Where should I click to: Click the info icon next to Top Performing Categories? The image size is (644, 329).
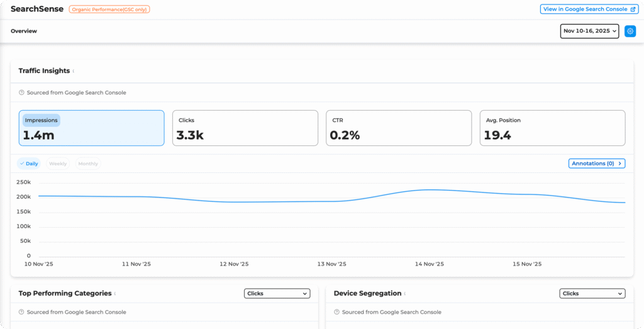[x=115, y=294]
